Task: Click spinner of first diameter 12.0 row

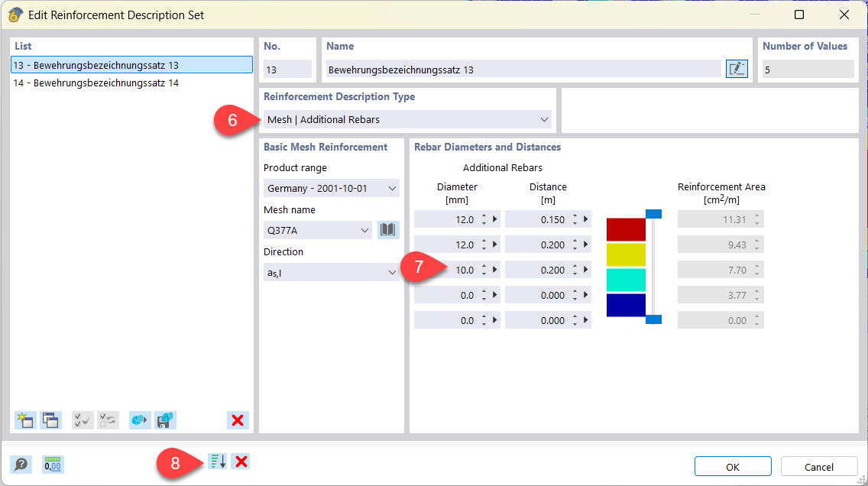Action: [484, 220]
